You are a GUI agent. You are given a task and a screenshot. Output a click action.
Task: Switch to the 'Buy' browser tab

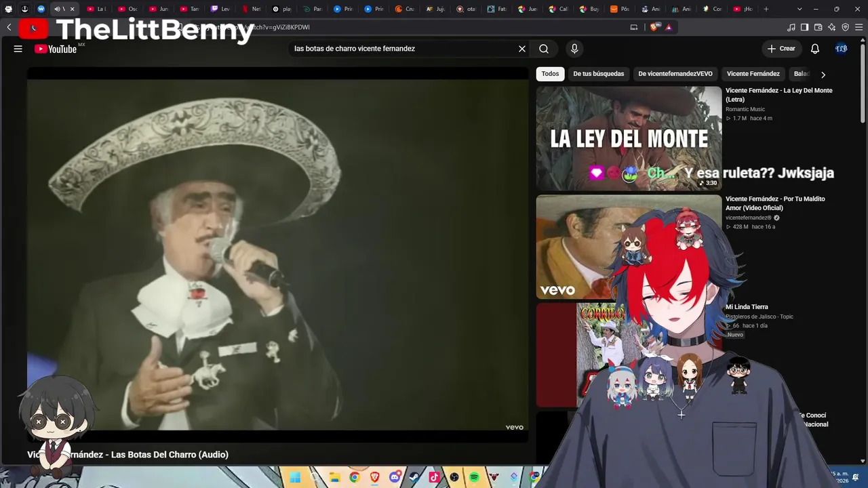coord(589,9)
